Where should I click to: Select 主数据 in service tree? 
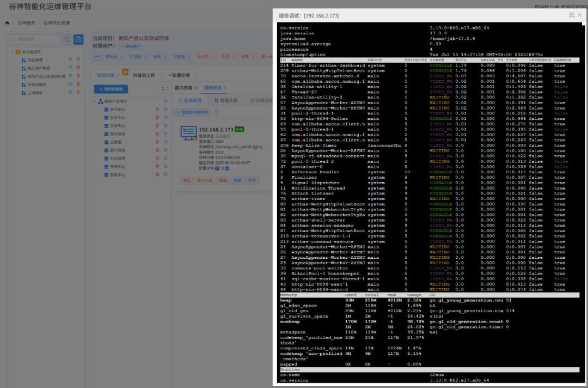[115, 142]
